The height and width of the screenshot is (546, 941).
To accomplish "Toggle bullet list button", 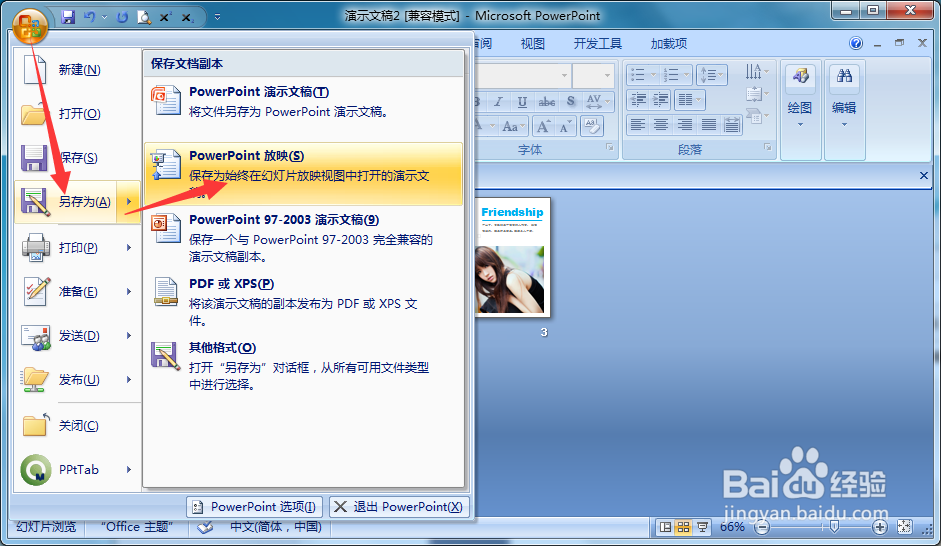I will click(x=638, y=75).
